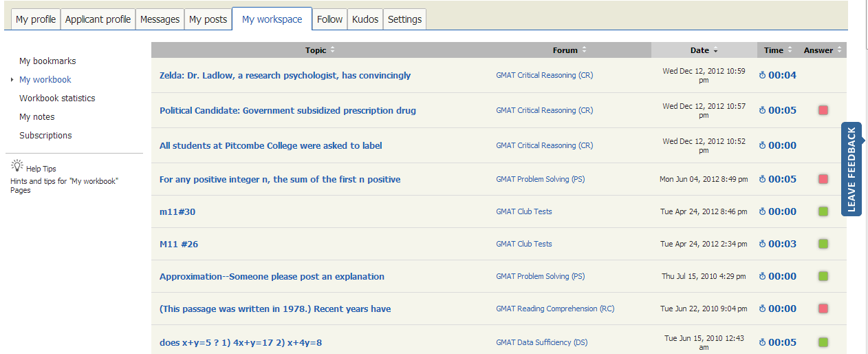Click the Help Tips lightbulb icon
This screenshot has width=868, height=354.
(x=17, y=166)
